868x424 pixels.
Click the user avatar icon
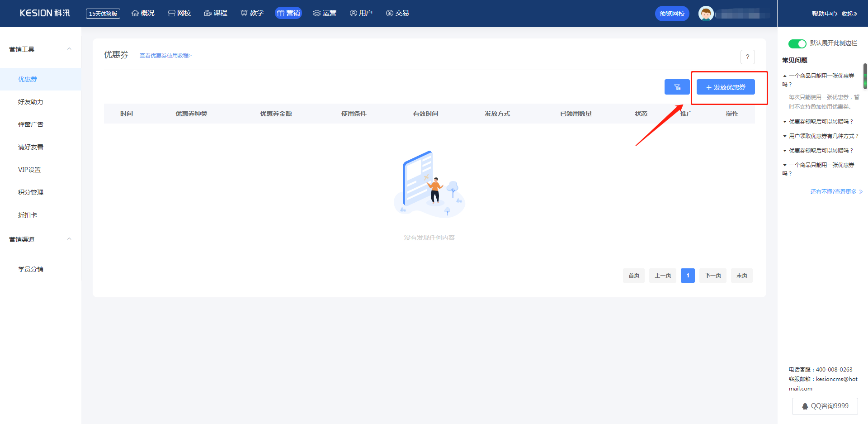(x=706, y=14)
